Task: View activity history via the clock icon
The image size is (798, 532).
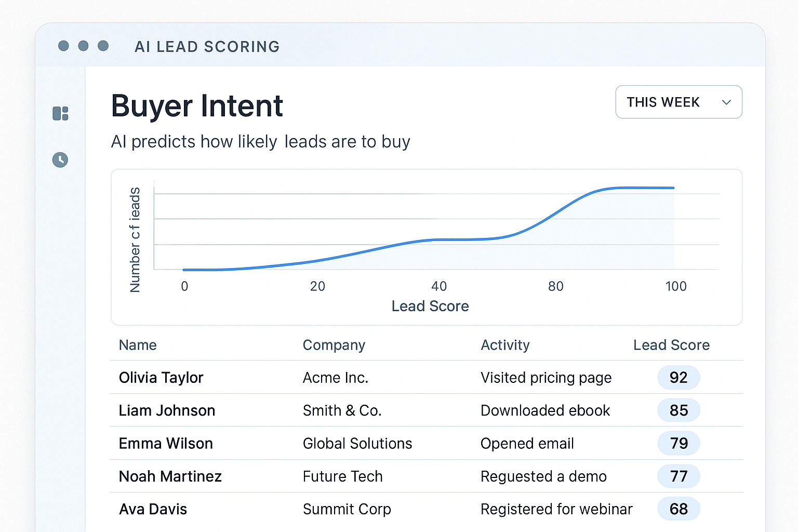Action: pyautogui.click(x=60, y=160)
